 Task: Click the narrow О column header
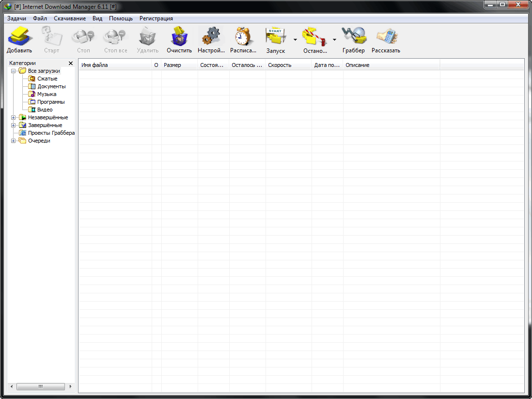(x=156, y=65)
